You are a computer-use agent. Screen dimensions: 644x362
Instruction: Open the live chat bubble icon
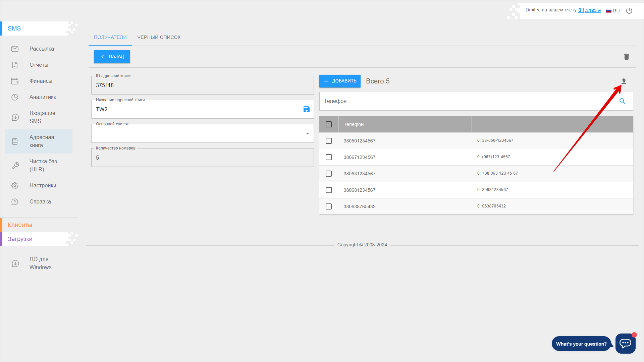coord(625,343)
